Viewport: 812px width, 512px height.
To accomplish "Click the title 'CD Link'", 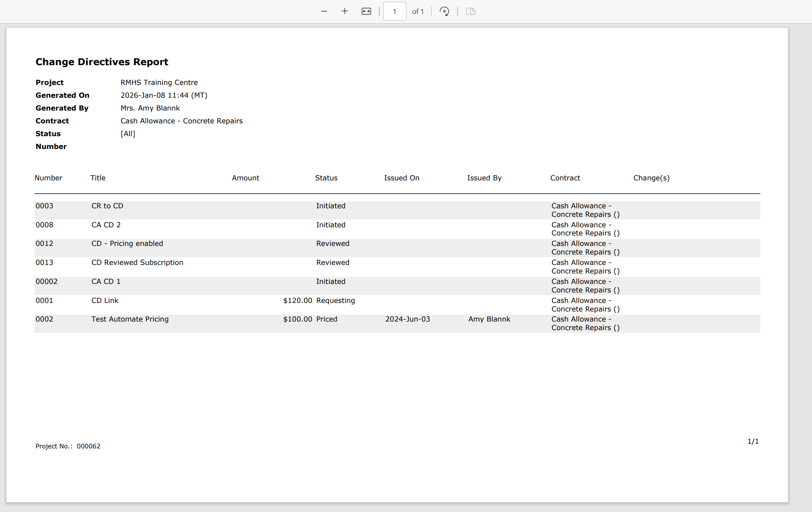I will 105,300.
